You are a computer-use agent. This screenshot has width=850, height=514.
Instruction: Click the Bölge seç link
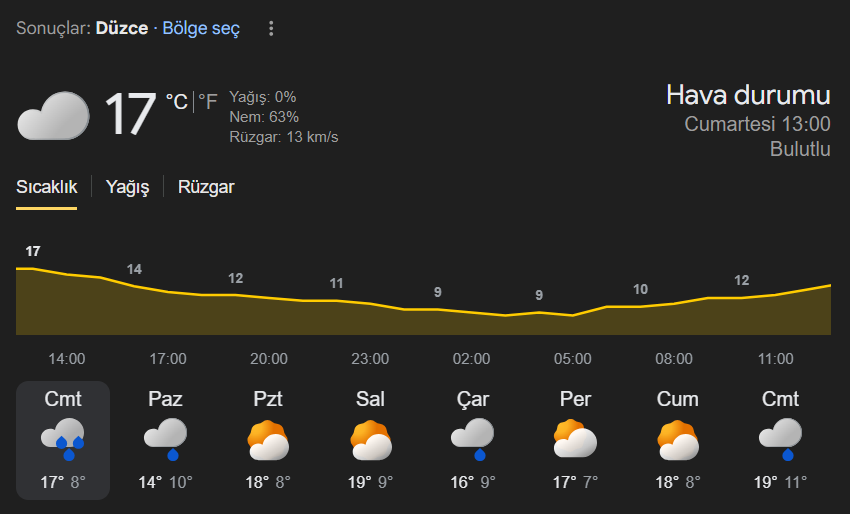201,29
